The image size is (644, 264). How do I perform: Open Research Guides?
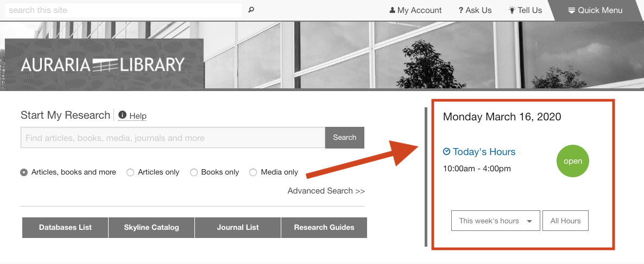(x=324, y=228)
